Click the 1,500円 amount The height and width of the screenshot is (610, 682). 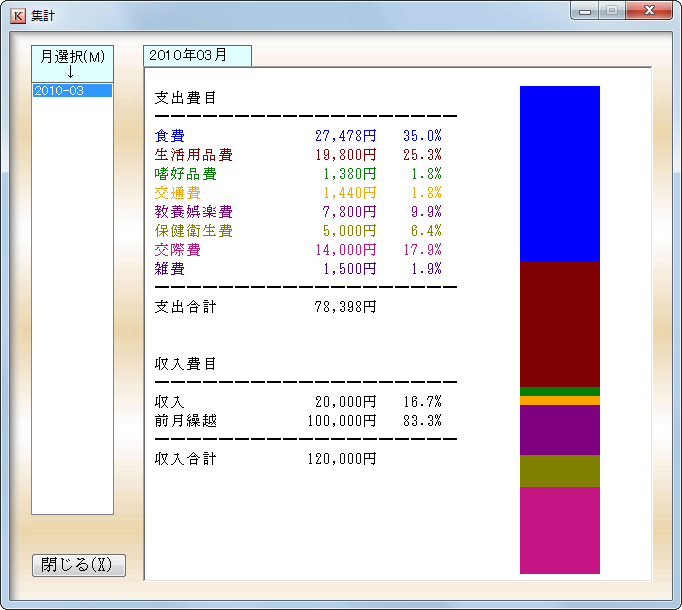(x=350, y=269)
